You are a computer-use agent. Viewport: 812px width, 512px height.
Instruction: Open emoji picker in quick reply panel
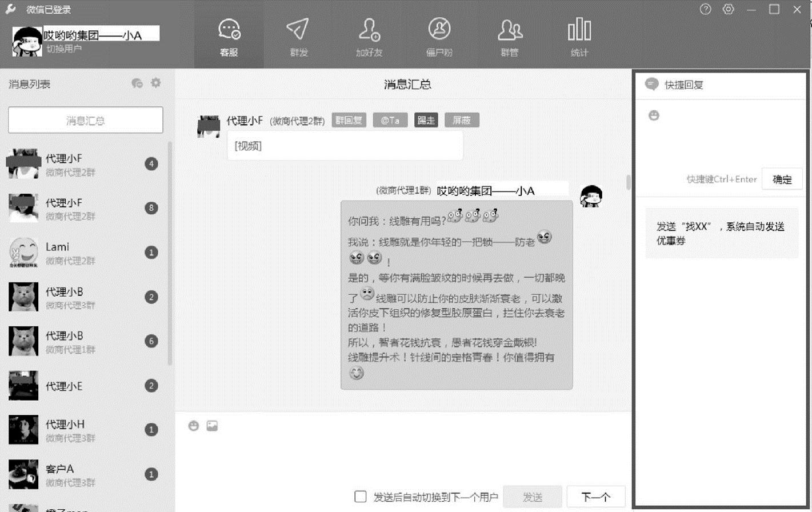click(x=654, y=115)
